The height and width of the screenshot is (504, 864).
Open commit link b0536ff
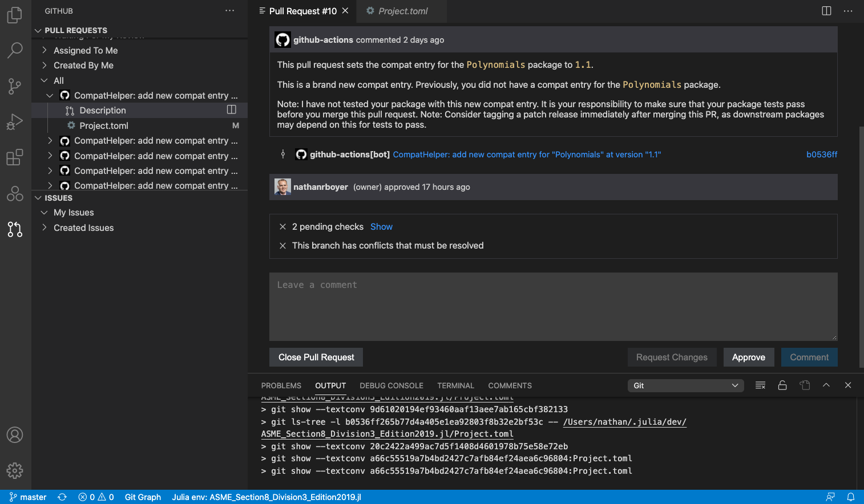click(x=821, y=154)
